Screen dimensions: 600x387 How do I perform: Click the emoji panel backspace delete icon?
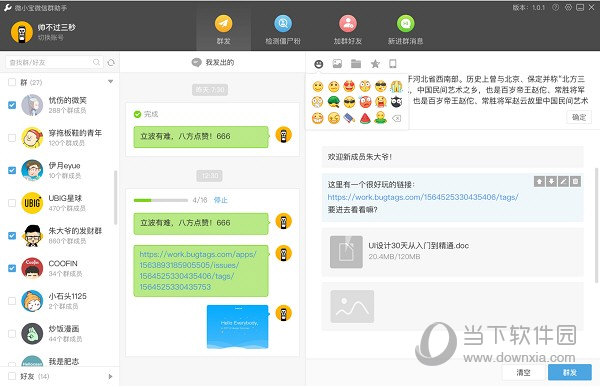396,118
